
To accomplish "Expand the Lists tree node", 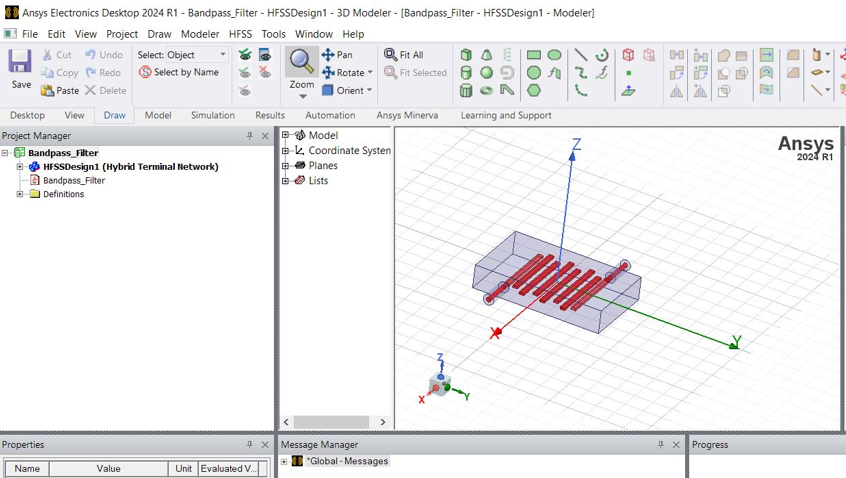I will pos(285,181).
